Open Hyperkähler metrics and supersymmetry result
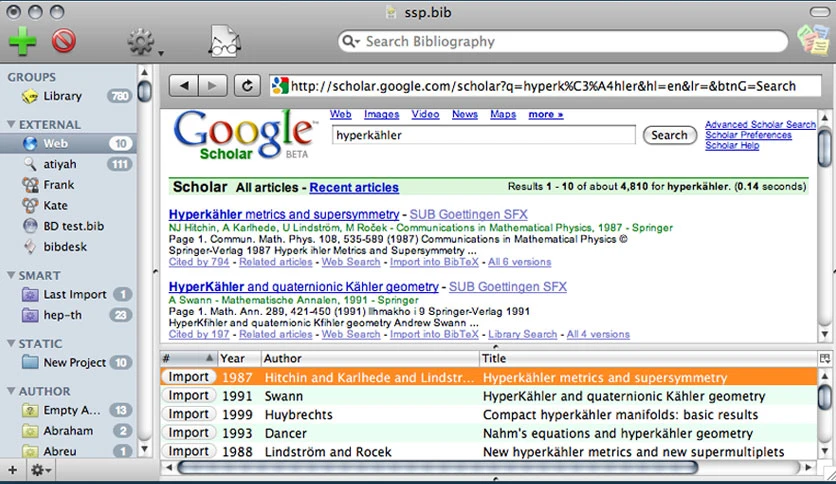Image resolution: width=836 pixels, height=484 pixels. (284, 214)
